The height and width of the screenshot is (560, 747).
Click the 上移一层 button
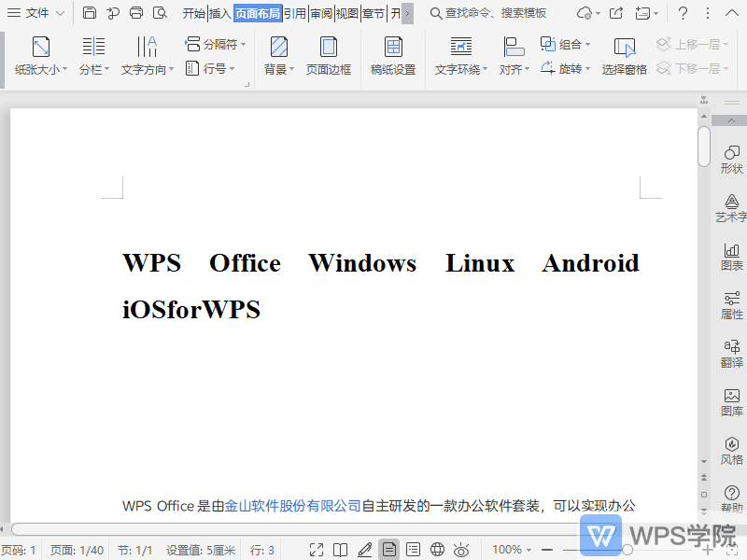tap(692, 44)
